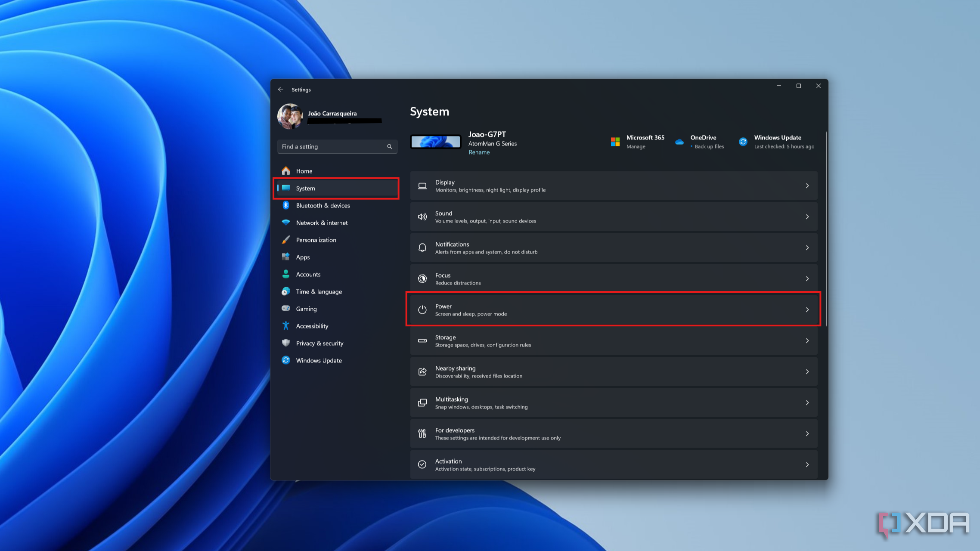Open the Bluetooth & devices section
The image size is (980, 551).
[x=323, y=205]
